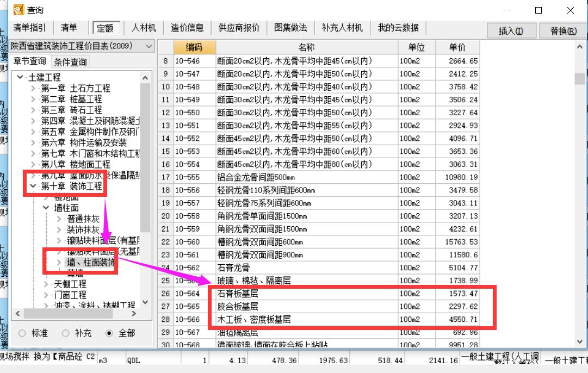Select row 玻璃、棉毡、隔离层
Image resolution: width=588 pixels, height=373 pixels.
tap(319, 281)
